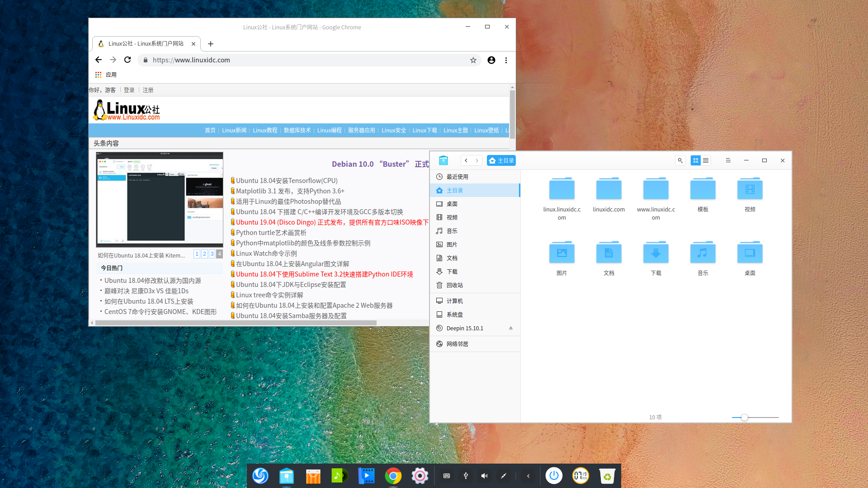Image resolution: width=868 pixels, height=488 pixels.
Task: Open the 服务器应用 navigation item
Action: 362,130
